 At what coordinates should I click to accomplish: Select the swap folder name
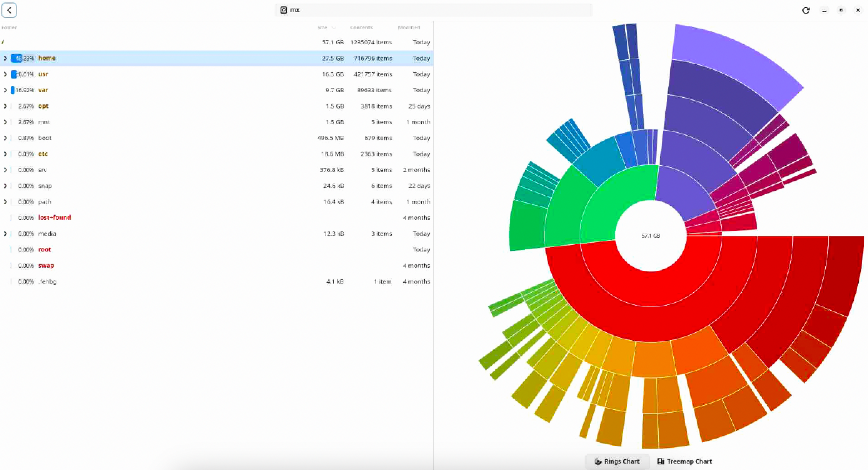(x=46, y=266)
